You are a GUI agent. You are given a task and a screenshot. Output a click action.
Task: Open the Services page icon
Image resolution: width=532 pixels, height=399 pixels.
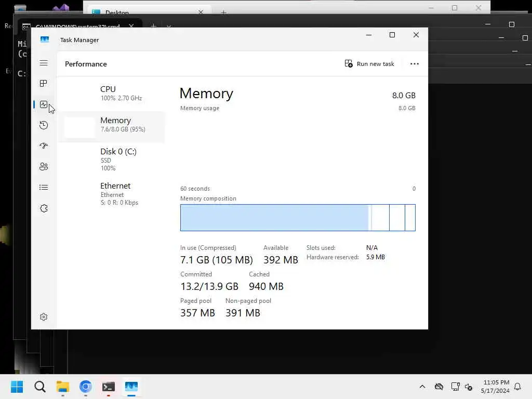pos(44,208)
